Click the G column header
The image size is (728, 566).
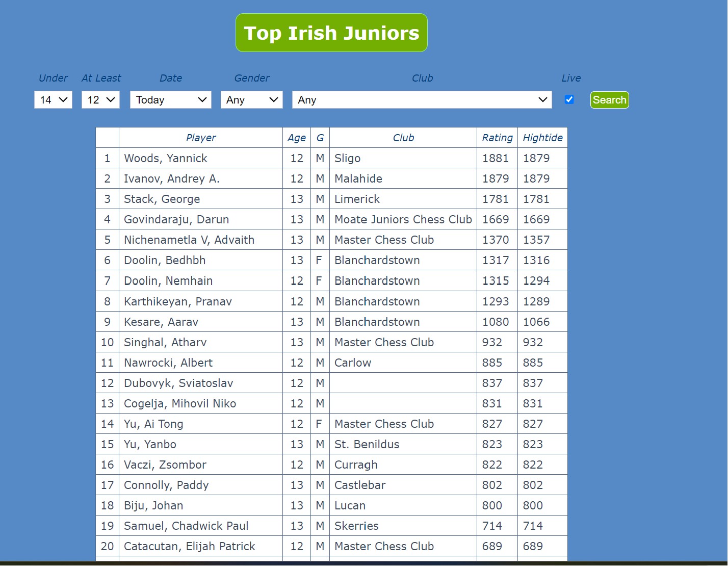(x=320, y=137)
